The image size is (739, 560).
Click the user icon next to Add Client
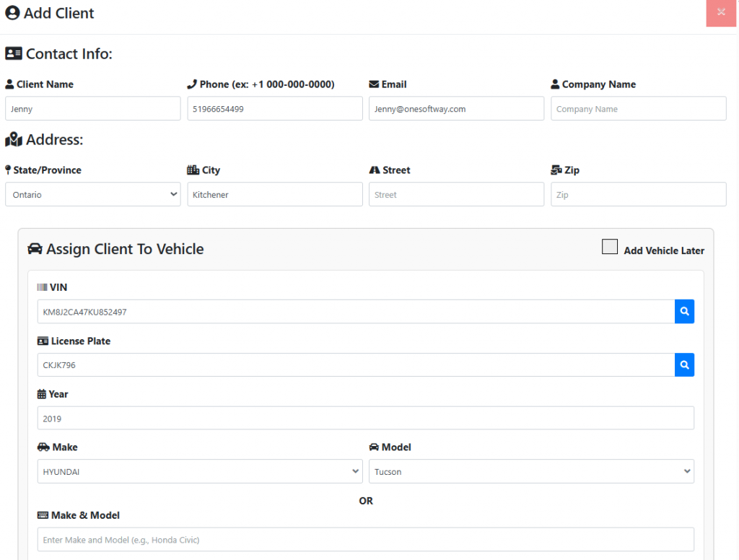point(12,13)
